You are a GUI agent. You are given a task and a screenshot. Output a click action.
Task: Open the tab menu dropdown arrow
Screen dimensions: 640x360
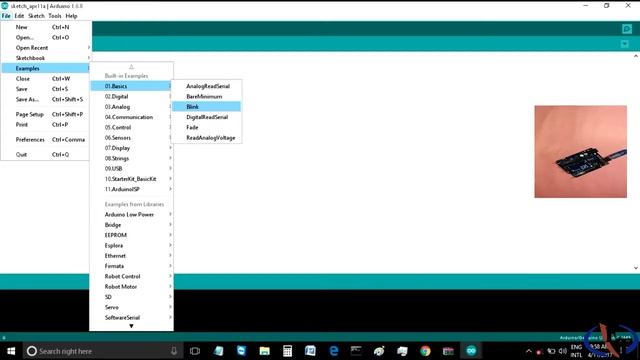click(x=624, y=44)
